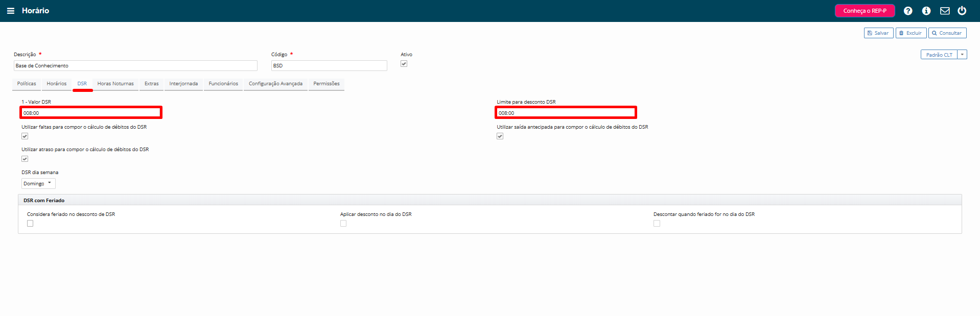Toggle the Ativo checkbox
Image resolution: width=980 pixels, height=316 pixels.
point(404,64)
